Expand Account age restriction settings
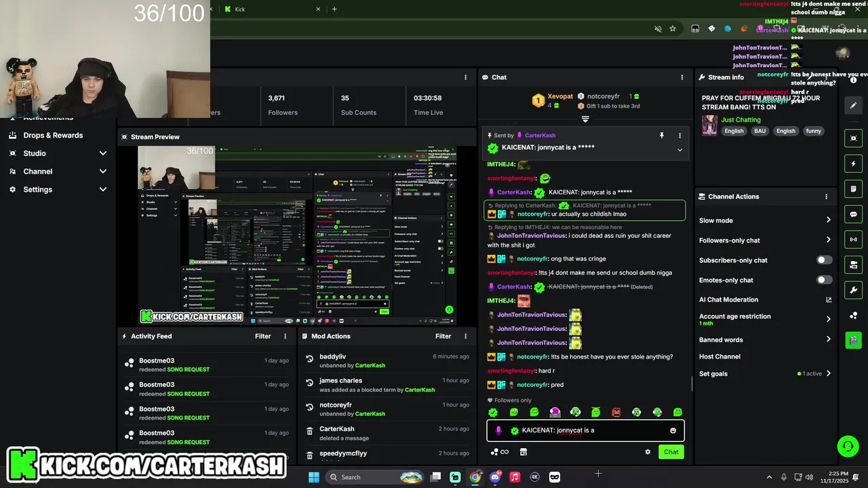This screenshot has height=488, width=868. 829,319
